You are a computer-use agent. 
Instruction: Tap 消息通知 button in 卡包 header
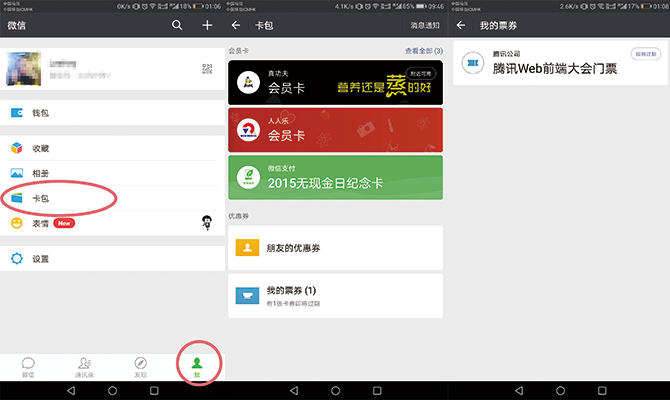[x=424, y=24]
